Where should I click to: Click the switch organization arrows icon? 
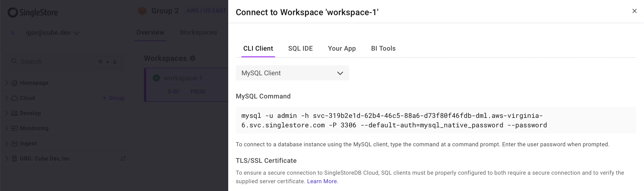123,159
